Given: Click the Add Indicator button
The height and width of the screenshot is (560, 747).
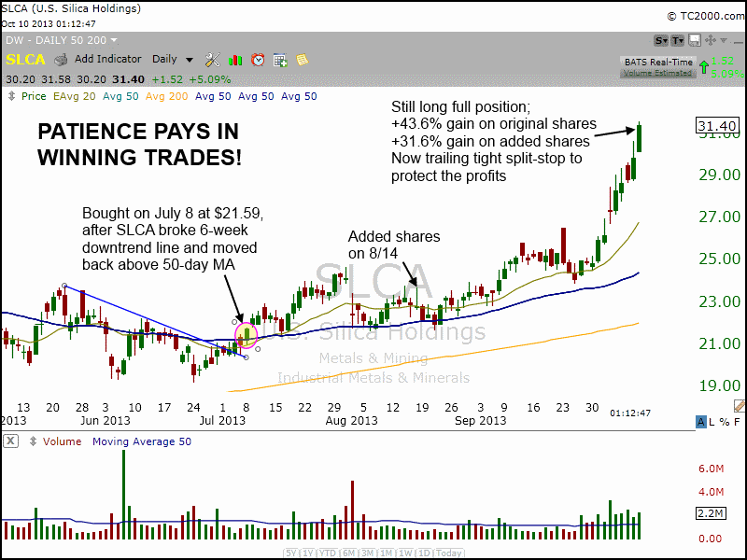Looking at the screenshot, I should tap(108, 58).
